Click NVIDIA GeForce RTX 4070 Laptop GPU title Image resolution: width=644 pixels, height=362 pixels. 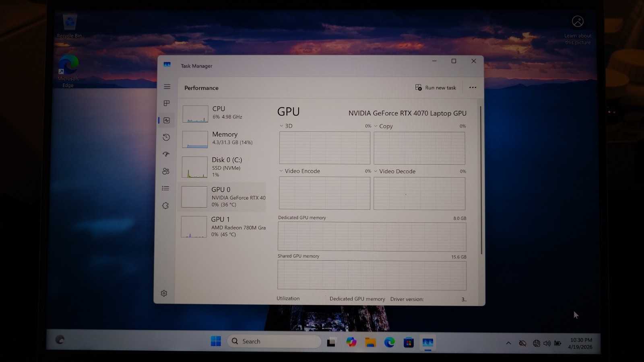[x=407, y=113]
